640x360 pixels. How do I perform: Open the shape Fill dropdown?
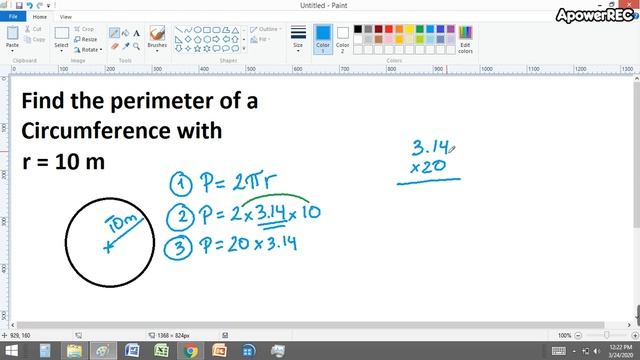pyautogui.click(x=260, y=39)
